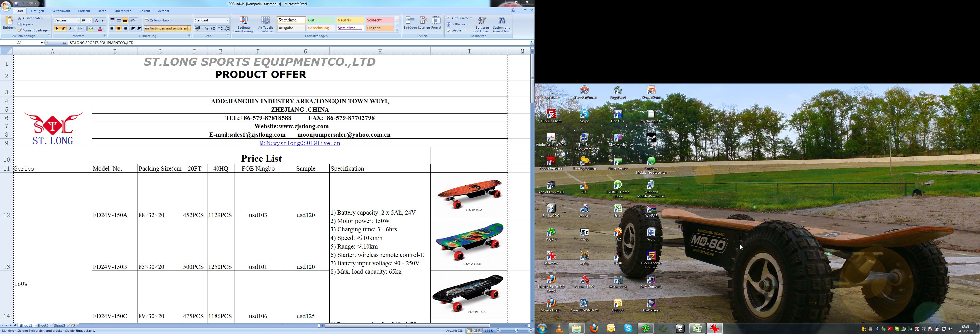Switch to the Seitenlayout ribbon tab
This screenshot has height=334, width=980.
point(61,11)
